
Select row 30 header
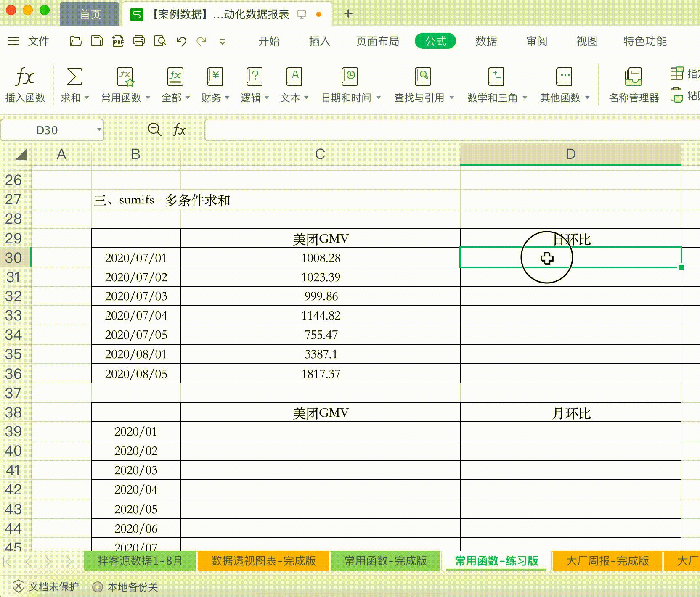coord(15,257)
